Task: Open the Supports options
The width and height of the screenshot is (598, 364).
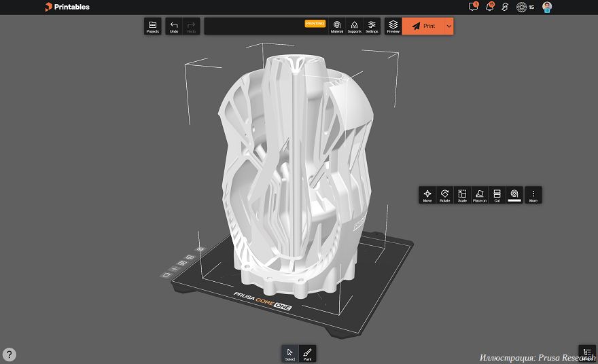Action: (x=354, y=26)
